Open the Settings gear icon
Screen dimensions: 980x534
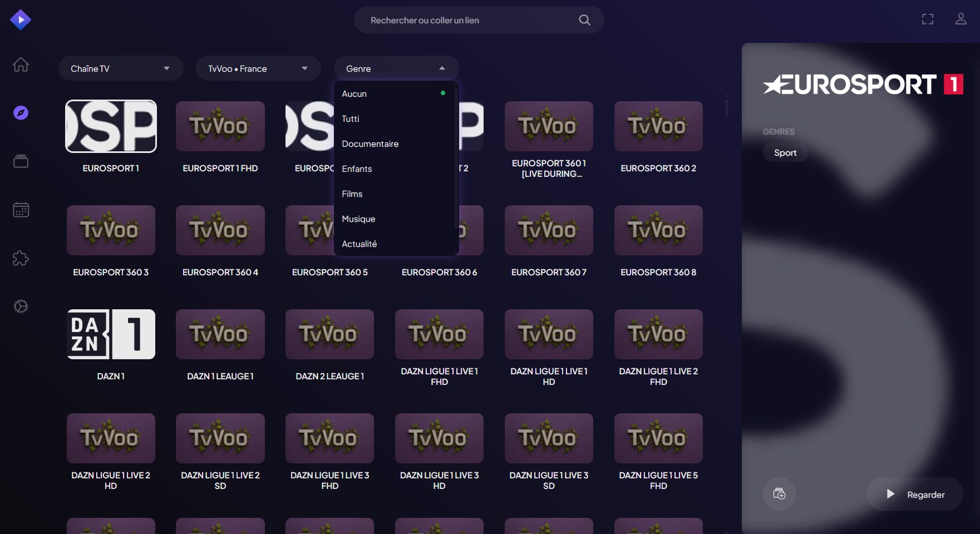point(21,306)
